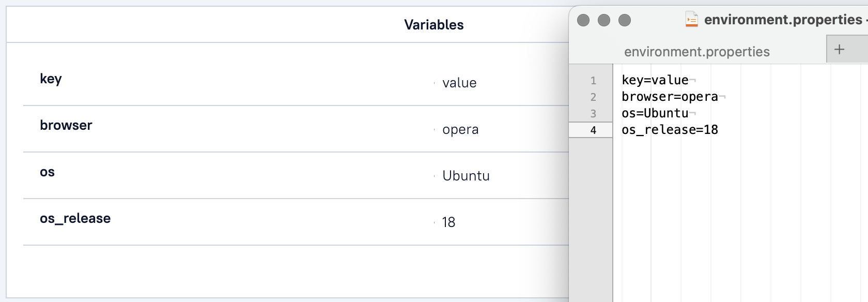This screenshot has height=302, width=868.
Task: Select the browser variable row label
Action: [66, 125]
